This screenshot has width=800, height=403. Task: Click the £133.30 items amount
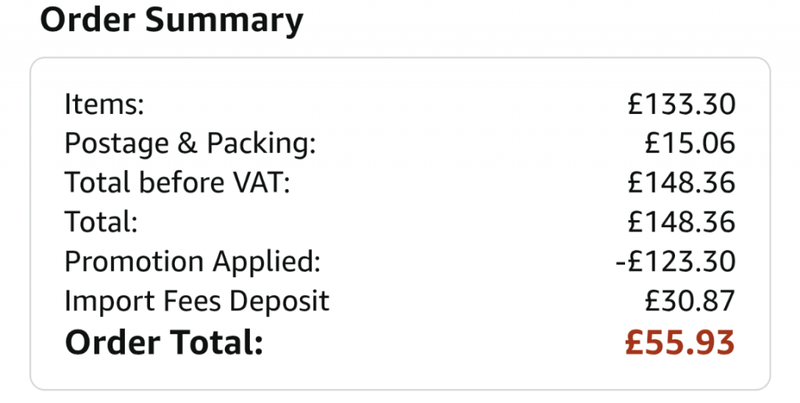pos(681,104)
